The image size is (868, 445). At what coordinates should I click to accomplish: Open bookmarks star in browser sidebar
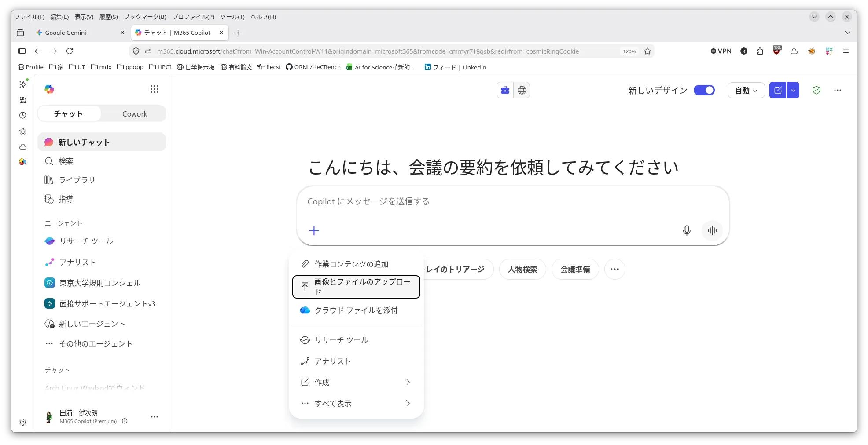(23, 131)
